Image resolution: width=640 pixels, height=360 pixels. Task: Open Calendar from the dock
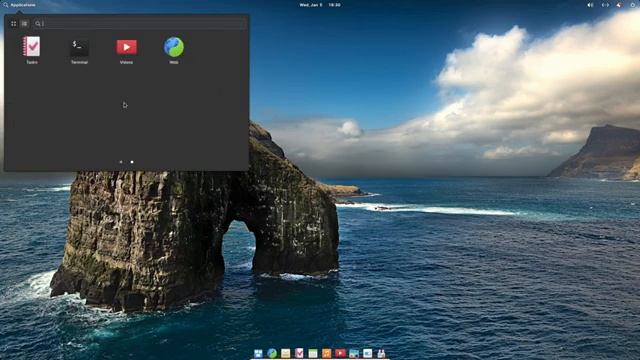313,353
